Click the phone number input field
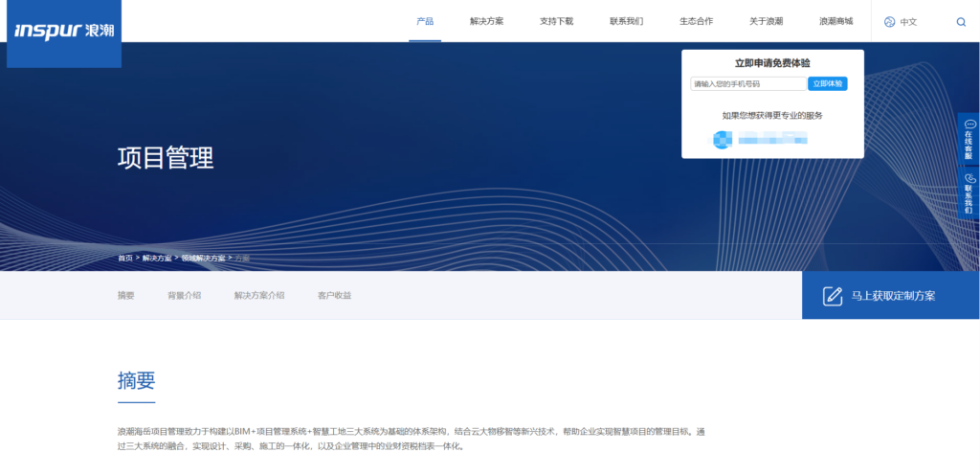980x475 pixels. [747, 84]
